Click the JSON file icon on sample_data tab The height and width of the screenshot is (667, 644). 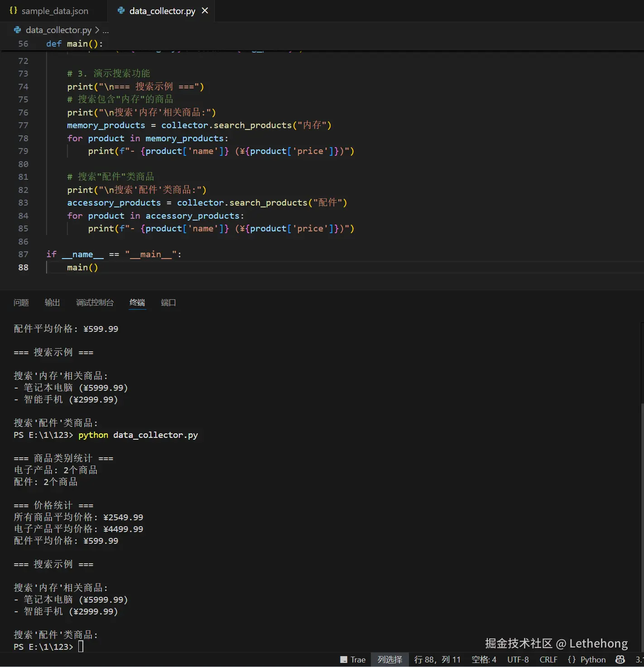(13, 10)
